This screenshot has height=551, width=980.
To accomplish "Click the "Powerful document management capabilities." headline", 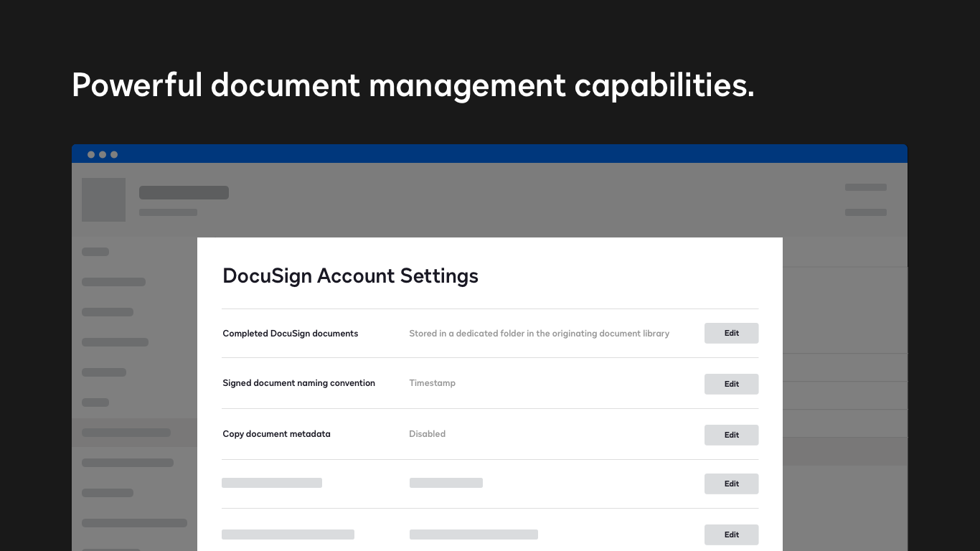I will pos(413,86).
